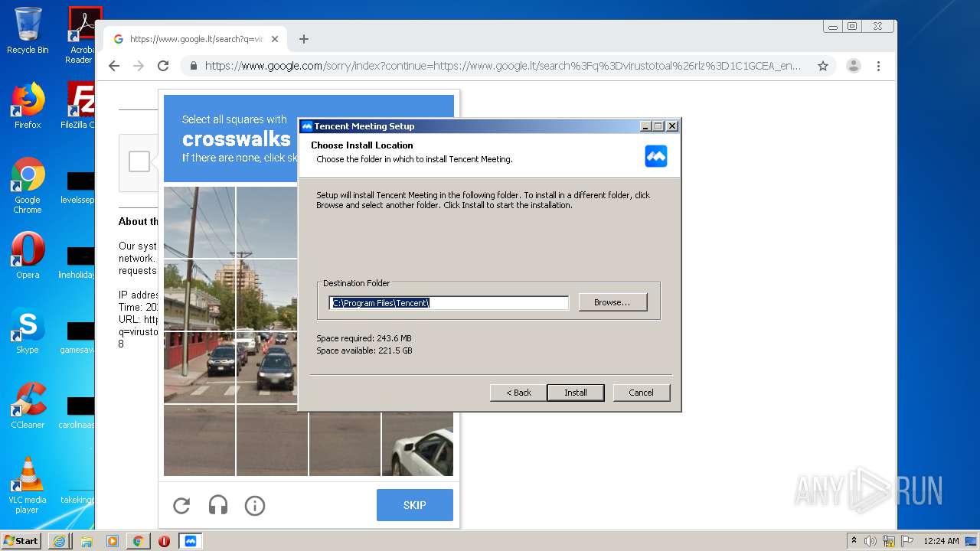The width and height of the screenshot is (980, 551).
Task: Switch to Chrome in taskbar
Action: coord(138,541)
